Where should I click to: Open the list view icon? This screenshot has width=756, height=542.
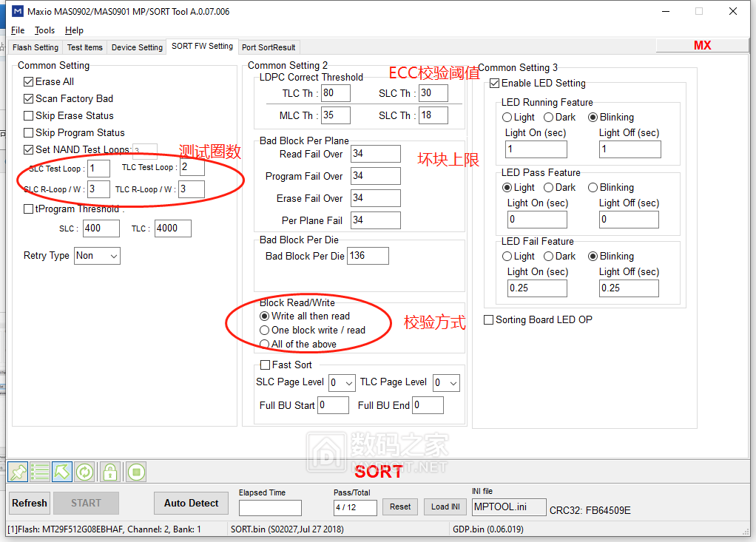coord(40,471)
